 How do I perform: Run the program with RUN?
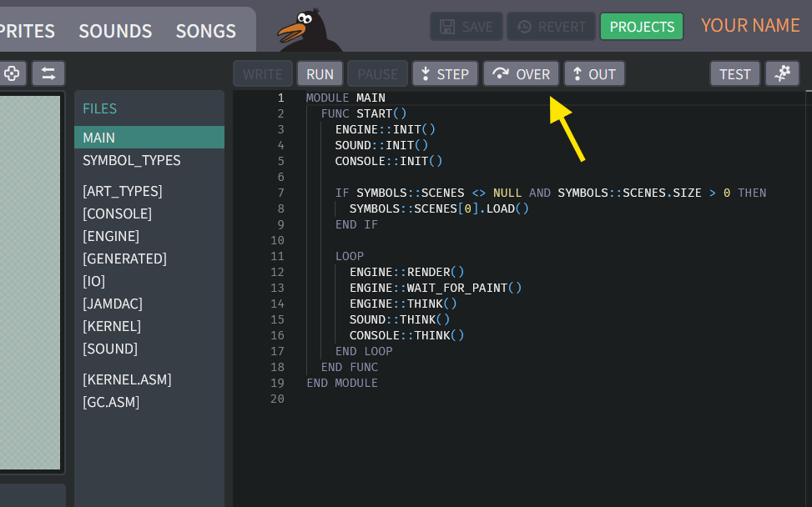coord(320,73)
